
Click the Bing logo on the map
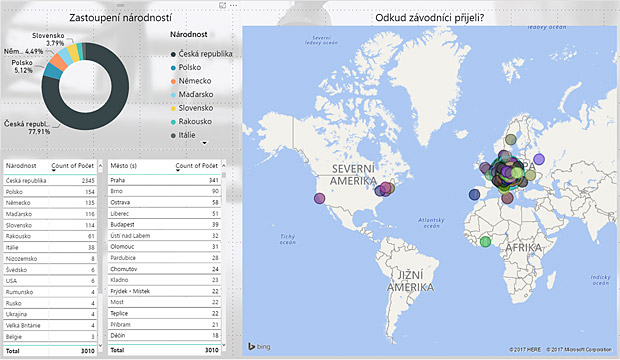click(x=259, y=347)
